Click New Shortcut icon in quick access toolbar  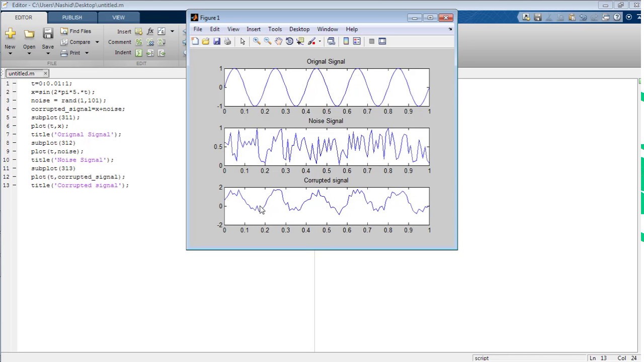(526, 18)
